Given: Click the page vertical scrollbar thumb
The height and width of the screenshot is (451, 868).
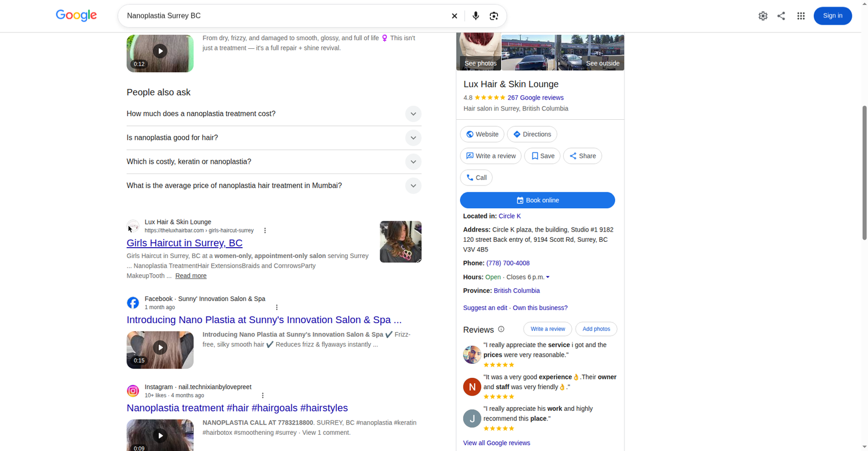Looking at the screenshot, I should click(864, 172).
